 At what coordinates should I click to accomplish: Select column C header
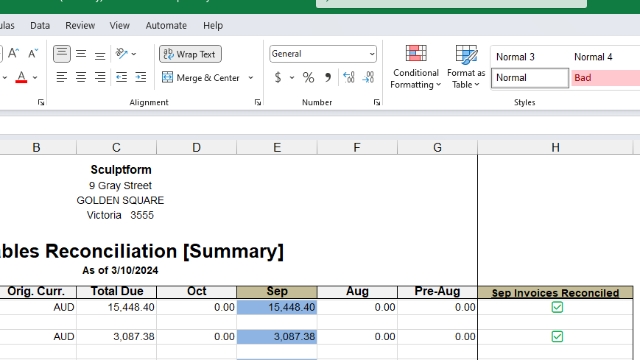point(116,147)
